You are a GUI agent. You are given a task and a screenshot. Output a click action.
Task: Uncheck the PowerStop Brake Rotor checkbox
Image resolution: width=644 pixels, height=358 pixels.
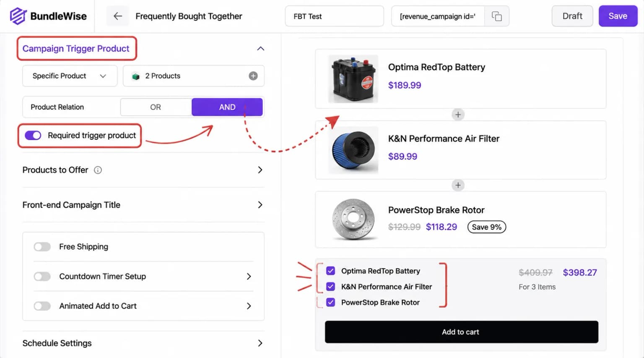[x=330, y=302]
